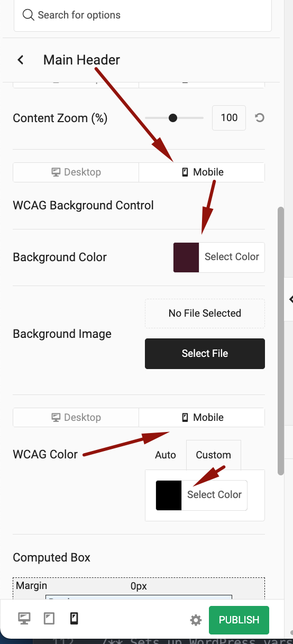The width and height of the screenshot is (293, 644).
Task: Go back using the arrow beside Main Header
Action: [21, 60]
